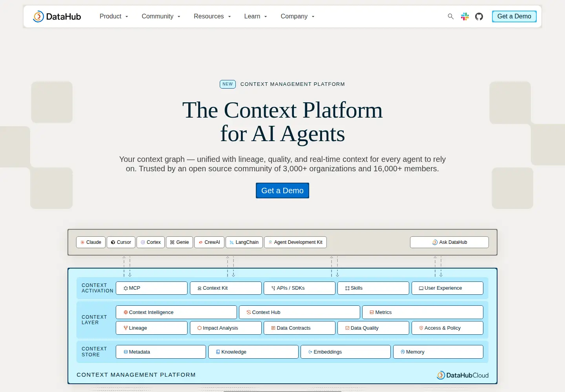Click the Knowledge store box
Image resolution: width=565 pixels, height=392 pixels.
(x=253, y=352)
